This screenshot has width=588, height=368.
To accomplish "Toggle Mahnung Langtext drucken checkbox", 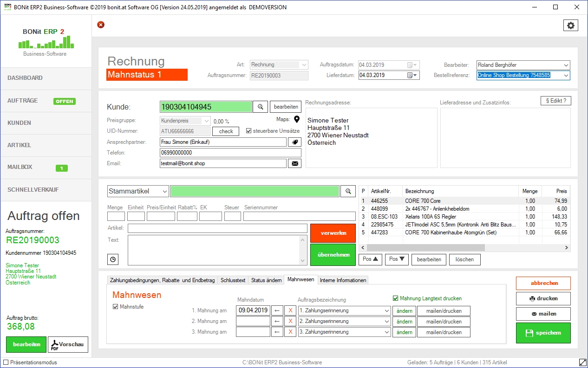I will click(x=396, y=298).
